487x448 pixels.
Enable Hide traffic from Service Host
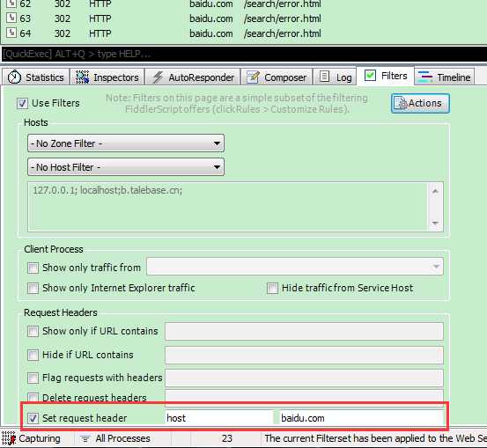point(272,288)
